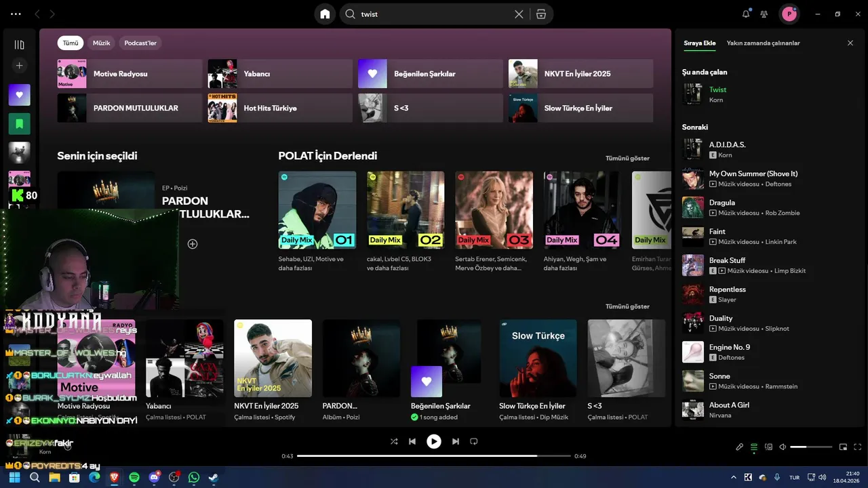
Task: Skip to next track
Action: click(x=456, y=441)
